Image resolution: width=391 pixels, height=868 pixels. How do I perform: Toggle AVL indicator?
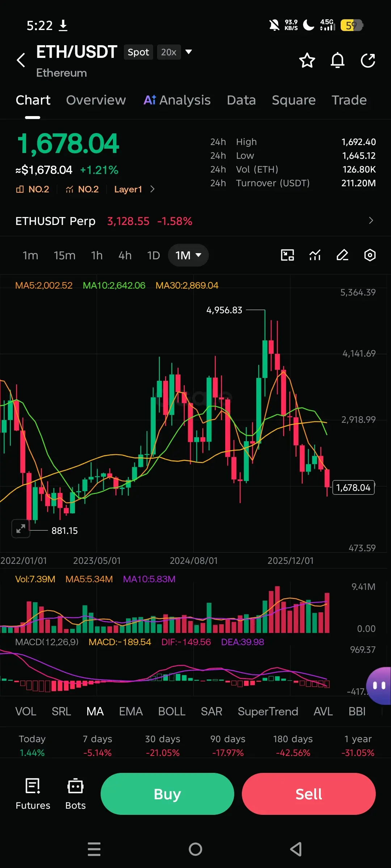323,711
